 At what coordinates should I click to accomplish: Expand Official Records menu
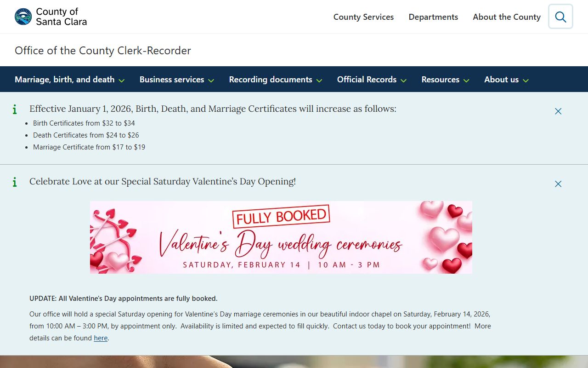(x=372, y=80)
